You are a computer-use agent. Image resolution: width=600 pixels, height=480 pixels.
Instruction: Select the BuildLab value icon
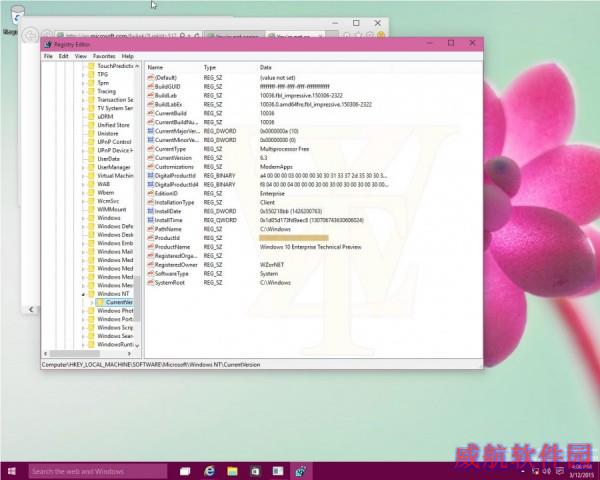pos(150,95)
